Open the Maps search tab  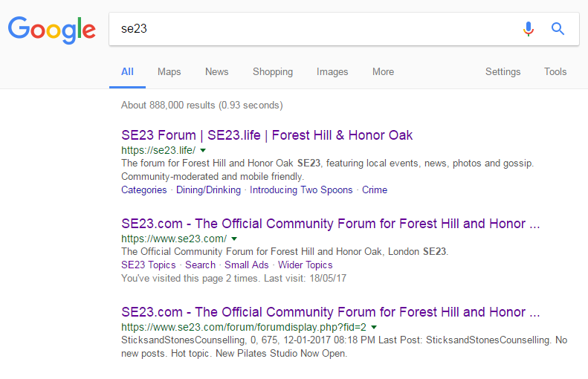(x=169, y=72)
